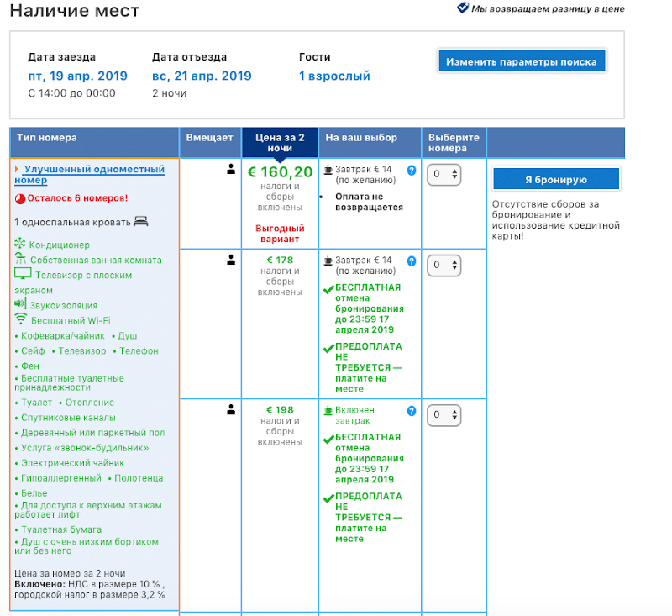Click 'Изменить параметры поиска' button
The width and height of the screenshot is (672, 616).
(x=522, y=61)
